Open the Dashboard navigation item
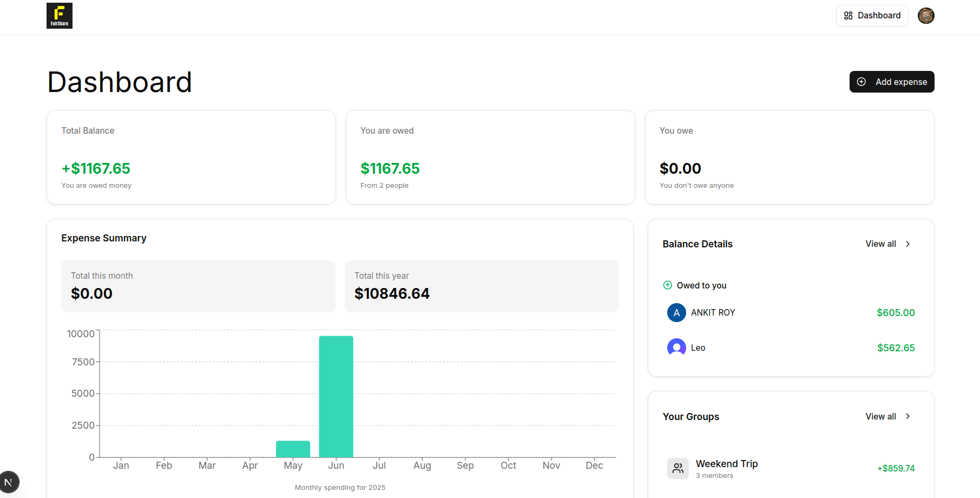This screenshot has width=980, height=498. (872, 16)
